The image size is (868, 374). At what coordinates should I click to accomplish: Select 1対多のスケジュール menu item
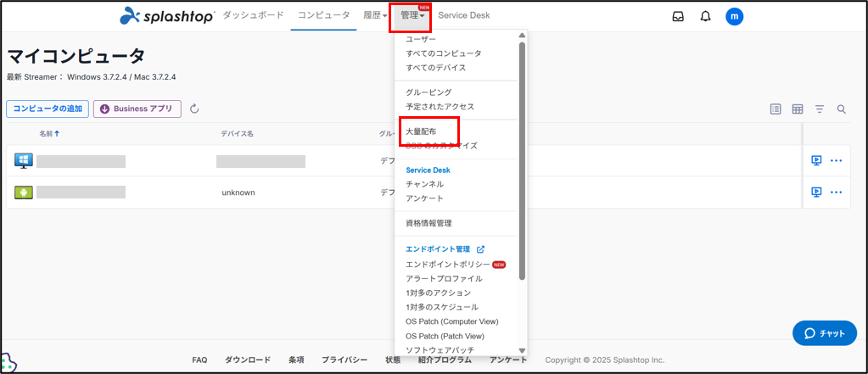[442, 307]
